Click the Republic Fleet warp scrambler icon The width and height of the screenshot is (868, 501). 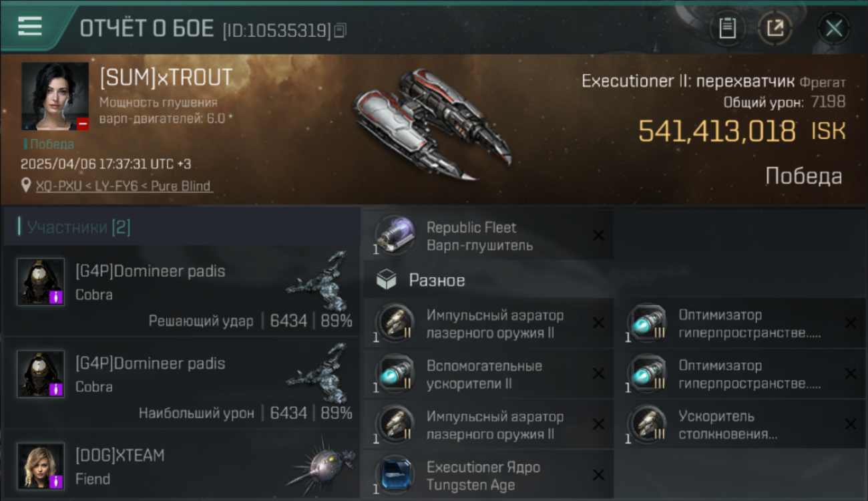point(394,235)
